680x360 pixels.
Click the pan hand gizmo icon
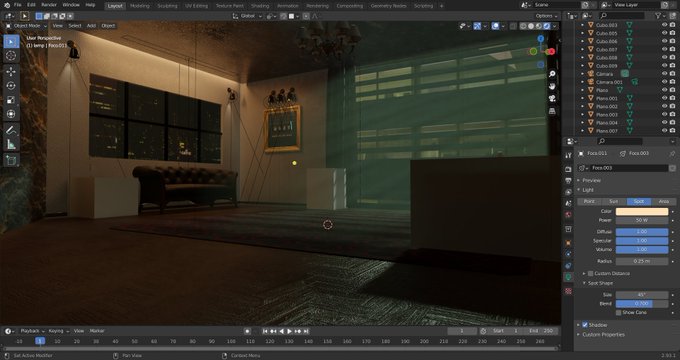(x=552, y=86)
